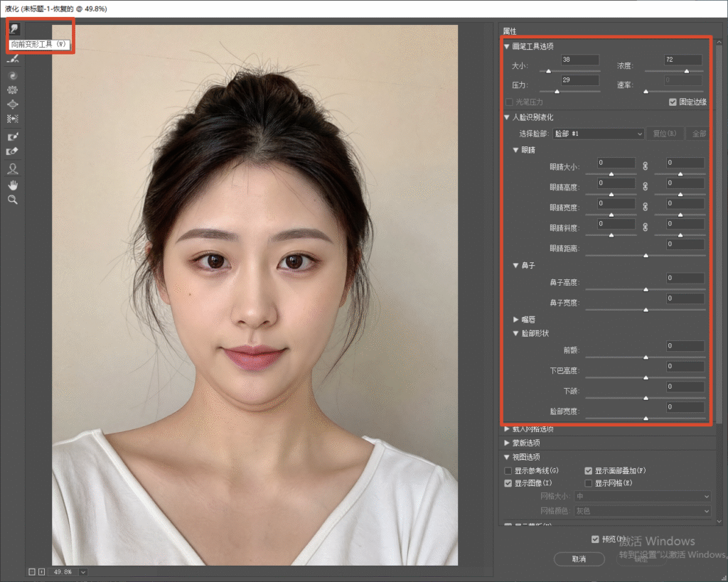
Task: Toggle the link icon for 眼睛高度
Action: [x=645, y=187]
